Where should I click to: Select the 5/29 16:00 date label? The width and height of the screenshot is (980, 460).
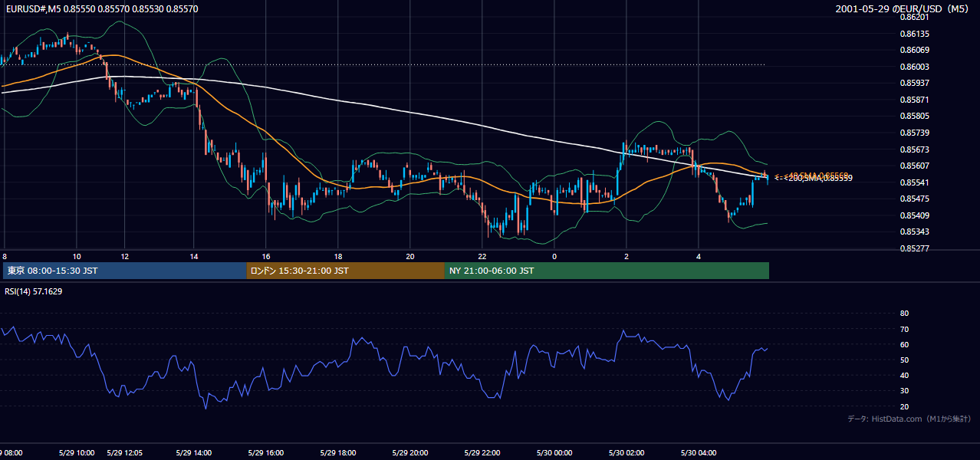point(265,453)
